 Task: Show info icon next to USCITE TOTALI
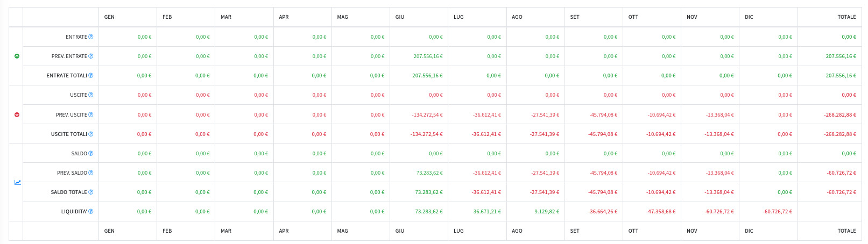tap(91, 134)
